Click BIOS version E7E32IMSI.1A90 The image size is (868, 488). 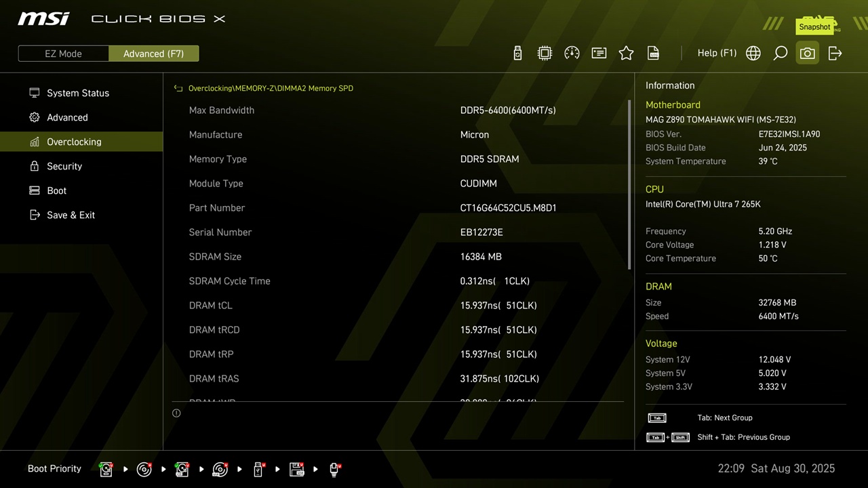(x=789, y=134)
